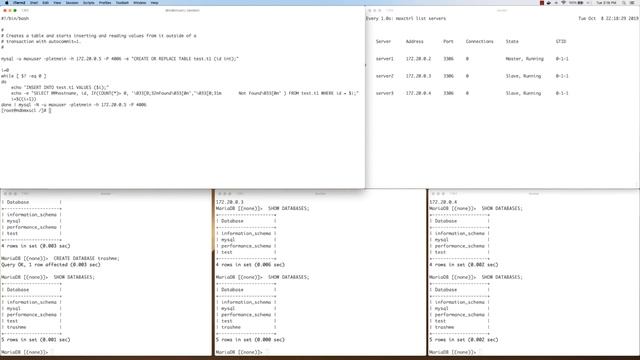Open the Shell menu
The width and height of the screenshot is (640, 360).
34,2
